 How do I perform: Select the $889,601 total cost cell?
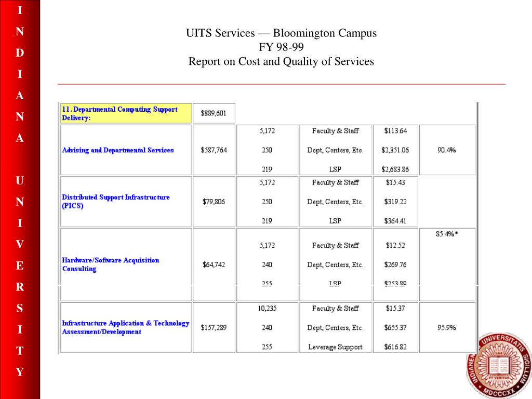(x=214, y=113)
